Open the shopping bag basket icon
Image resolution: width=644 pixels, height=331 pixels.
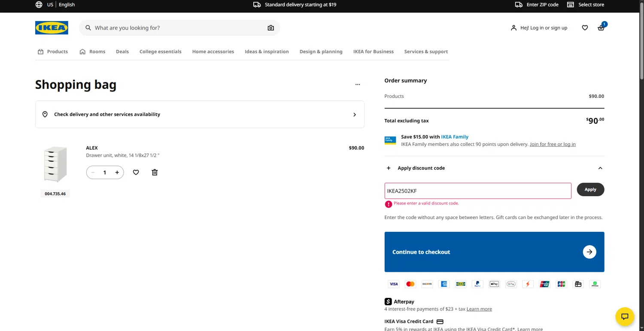[601, 27]
